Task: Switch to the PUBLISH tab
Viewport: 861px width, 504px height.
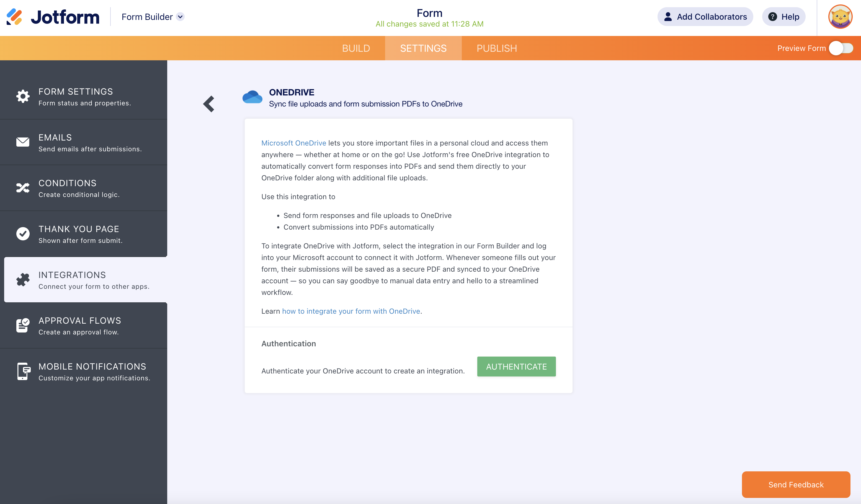Action: click(496, 48)
